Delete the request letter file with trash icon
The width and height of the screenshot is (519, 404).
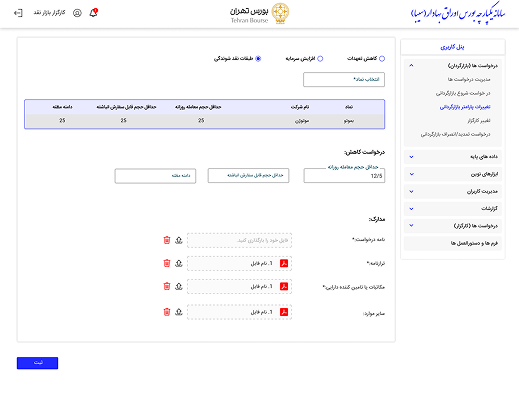[x=167, y=240]
